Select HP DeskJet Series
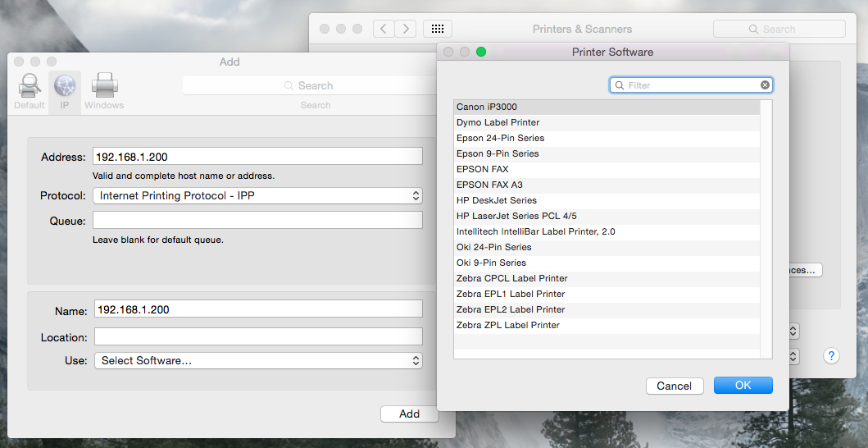 click(x=607, y=200)
